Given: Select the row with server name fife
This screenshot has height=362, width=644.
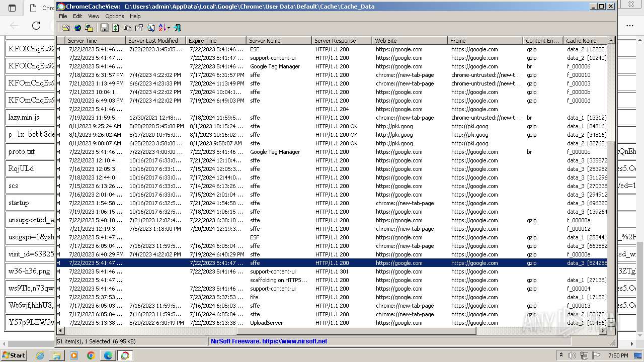Looking at the screenshot, I should pos(332,297).
